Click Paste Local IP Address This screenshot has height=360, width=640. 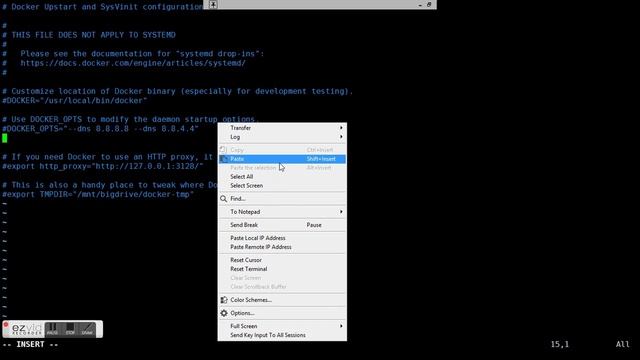(282, 238)
